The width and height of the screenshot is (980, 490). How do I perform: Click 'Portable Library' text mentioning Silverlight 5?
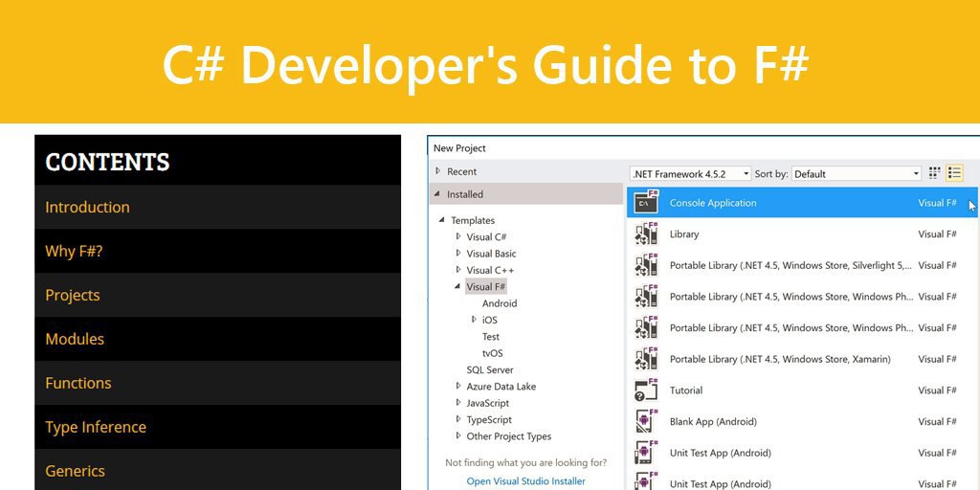(791, 265)
